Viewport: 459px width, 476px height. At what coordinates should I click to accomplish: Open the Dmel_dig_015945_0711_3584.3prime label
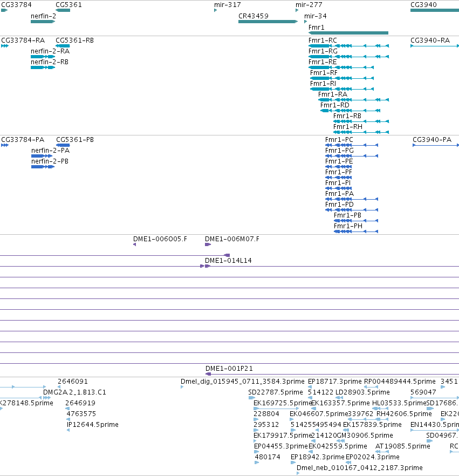click(x=243, y=381)
